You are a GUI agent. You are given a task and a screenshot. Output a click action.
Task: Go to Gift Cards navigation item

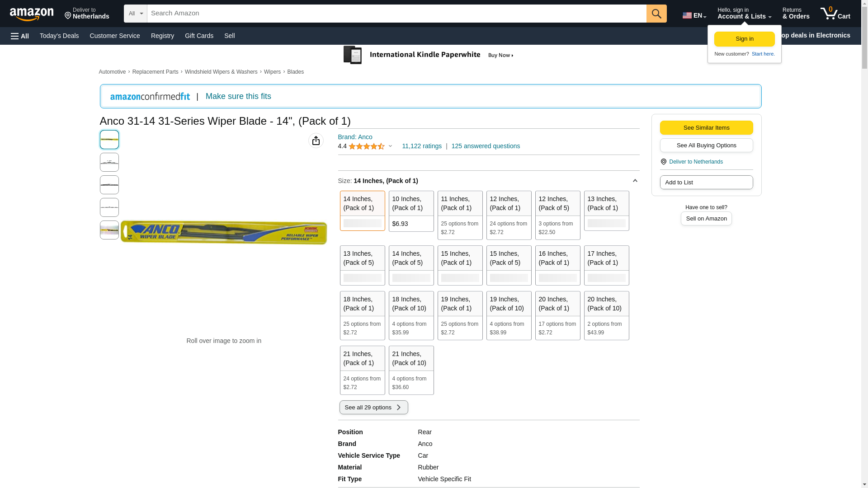click(199, 36)
